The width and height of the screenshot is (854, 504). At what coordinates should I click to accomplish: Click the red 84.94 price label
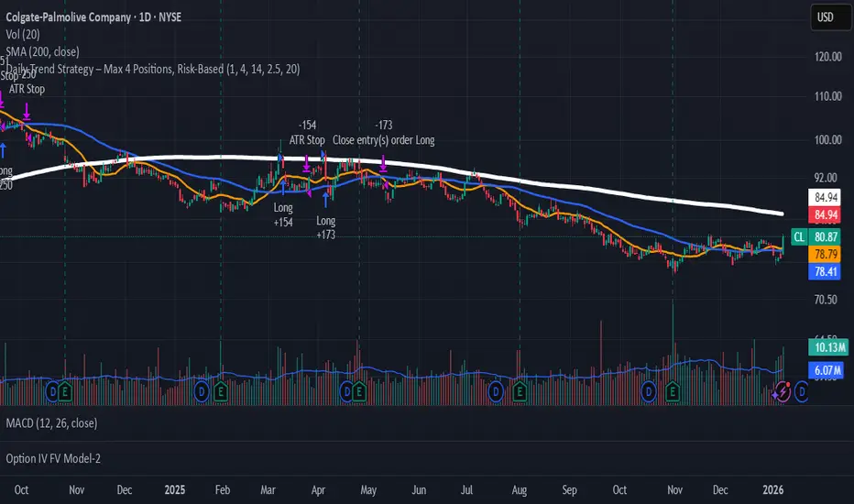click(825, 214)
